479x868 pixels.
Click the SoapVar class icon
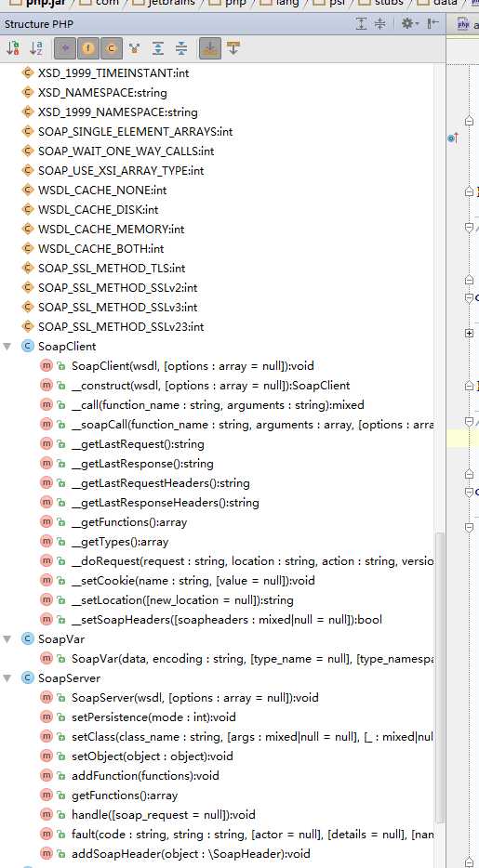27,638
